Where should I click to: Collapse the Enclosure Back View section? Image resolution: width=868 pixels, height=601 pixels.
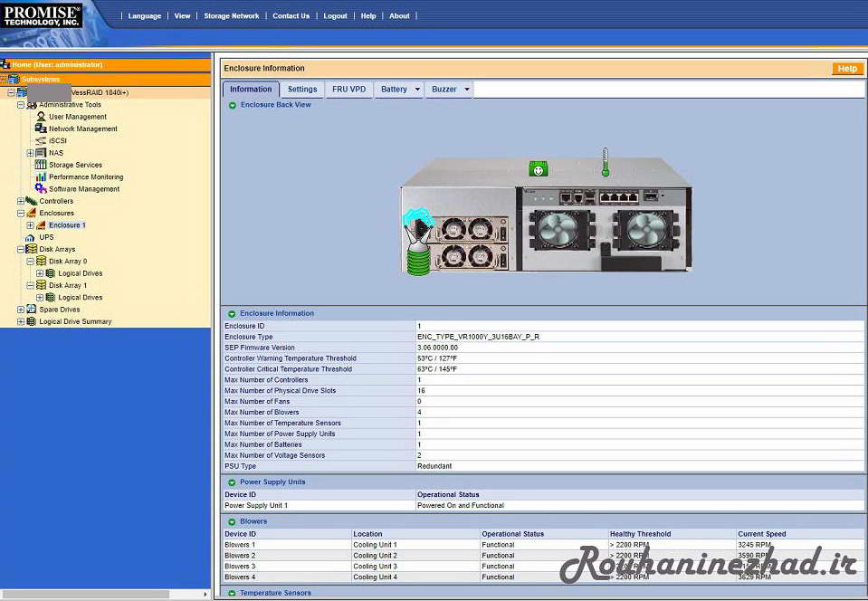click(233, 105)
